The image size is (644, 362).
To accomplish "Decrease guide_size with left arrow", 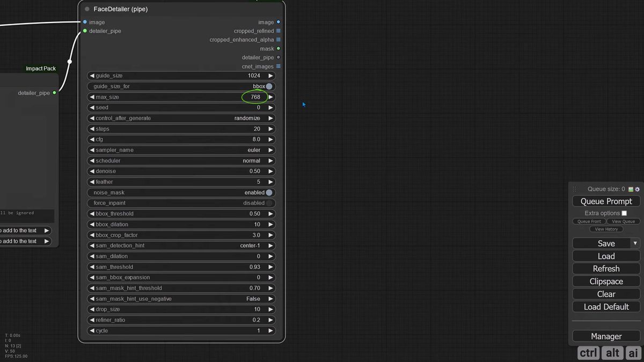I will click(92, 76).
